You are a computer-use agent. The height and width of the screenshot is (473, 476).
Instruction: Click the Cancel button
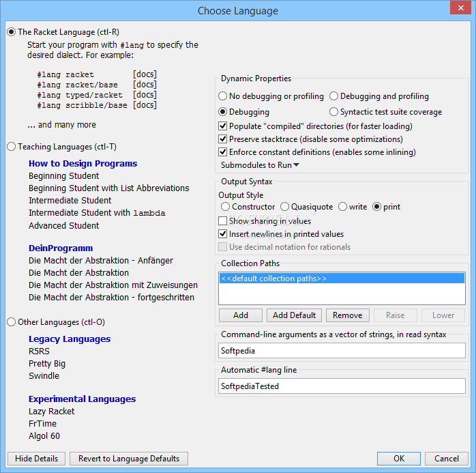click(447, 459)
